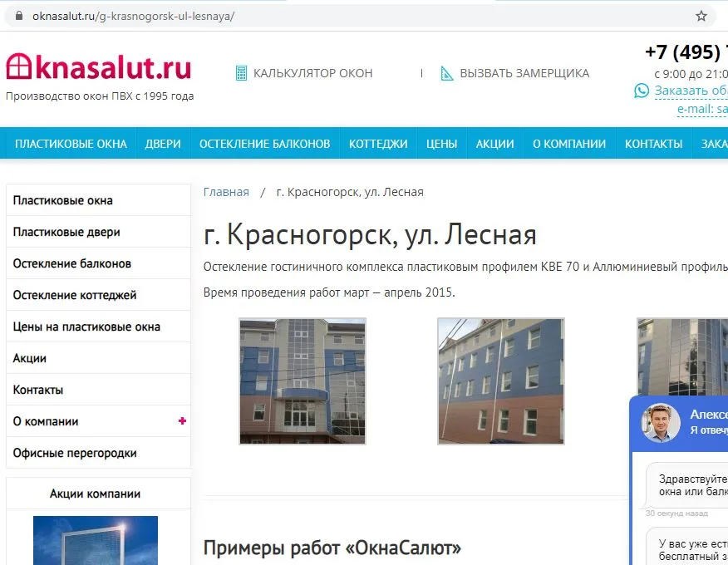Open КОНТАКТЫ in top navigation
The image size is (728, 565).
(x=654, y=144)
